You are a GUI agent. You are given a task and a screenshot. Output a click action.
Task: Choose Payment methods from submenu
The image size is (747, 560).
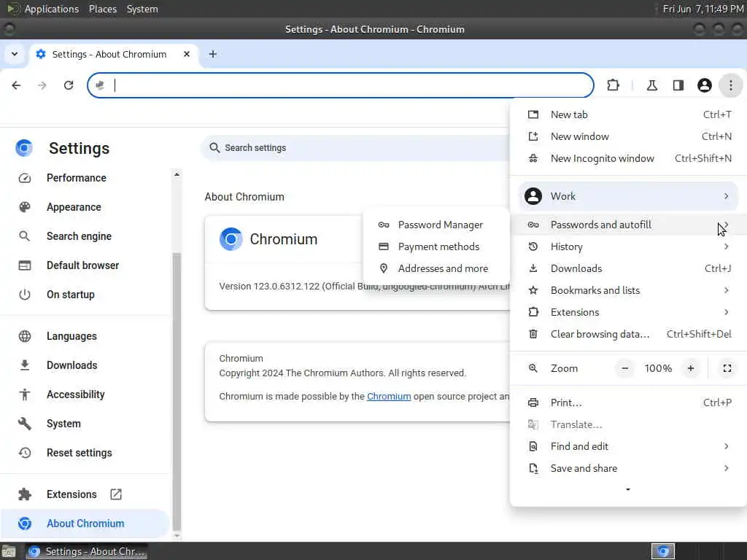pos(436,246)
